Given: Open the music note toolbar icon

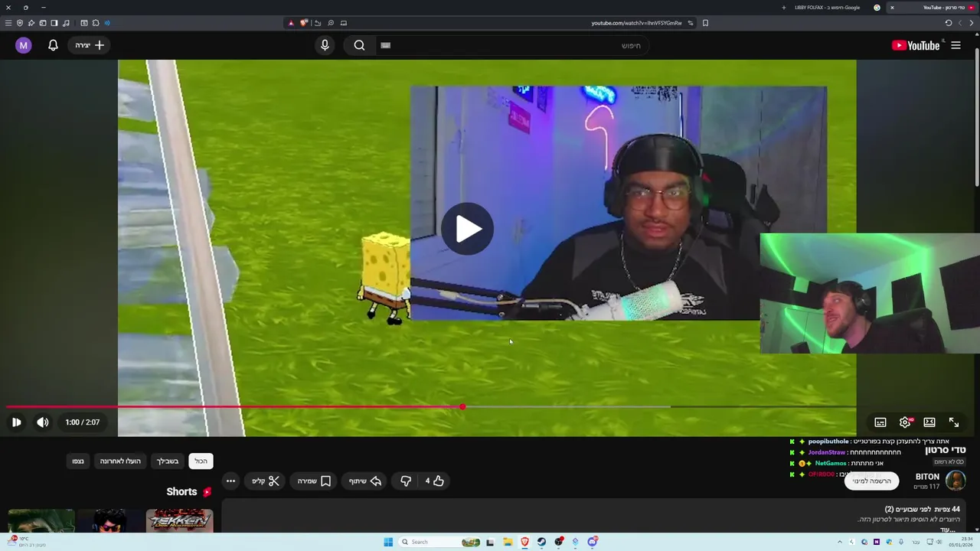Looking at the screenshot, I should (66, 23).
